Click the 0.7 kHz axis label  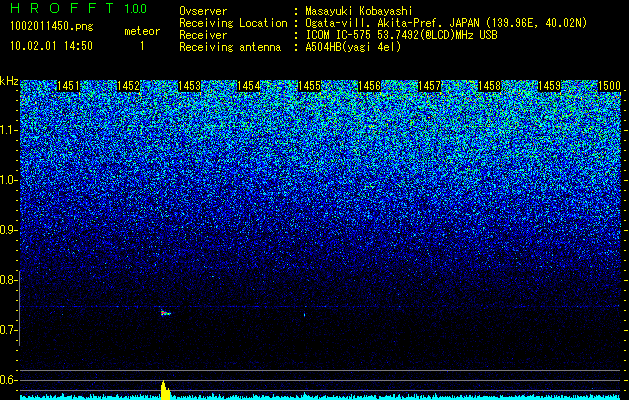8,330
